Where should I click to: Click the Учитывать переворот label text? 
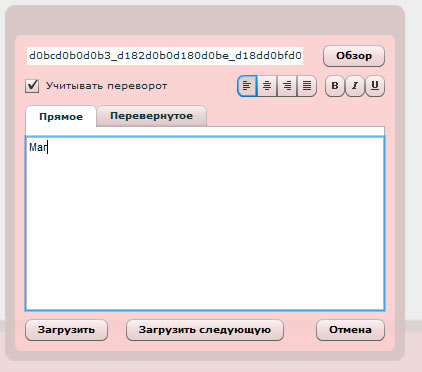click(x=106, y=86)
